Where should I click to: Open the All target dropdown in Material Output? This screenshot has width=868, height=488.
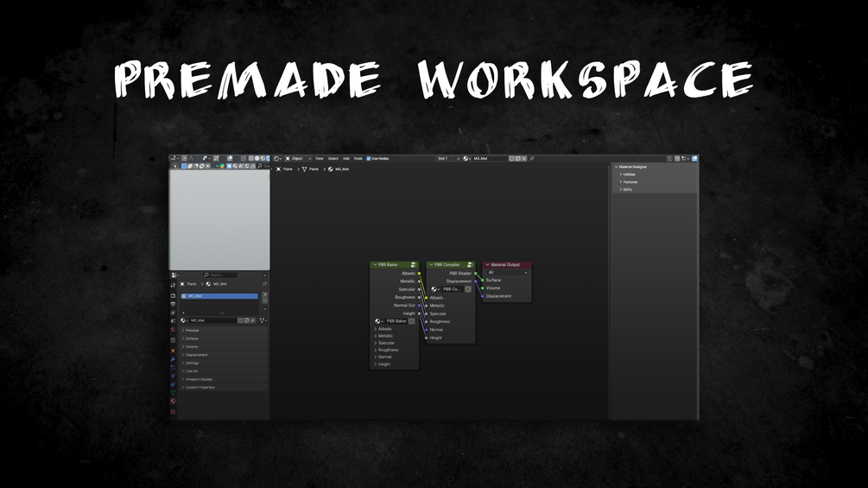tap(508, 273)
